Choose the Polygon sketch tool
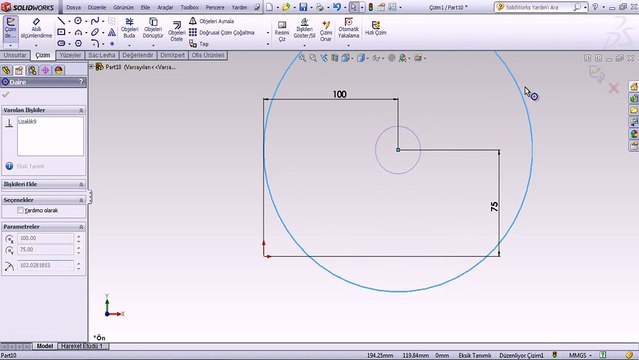The width and height of the screenshot is (639, 360). point(78,43)
